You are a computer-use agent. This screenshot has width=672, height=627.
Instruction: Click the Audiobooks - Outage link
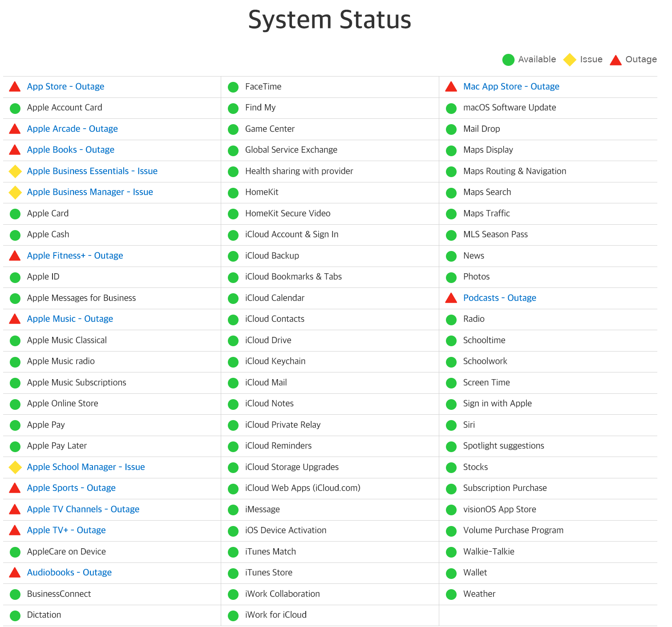coord(69,573)
